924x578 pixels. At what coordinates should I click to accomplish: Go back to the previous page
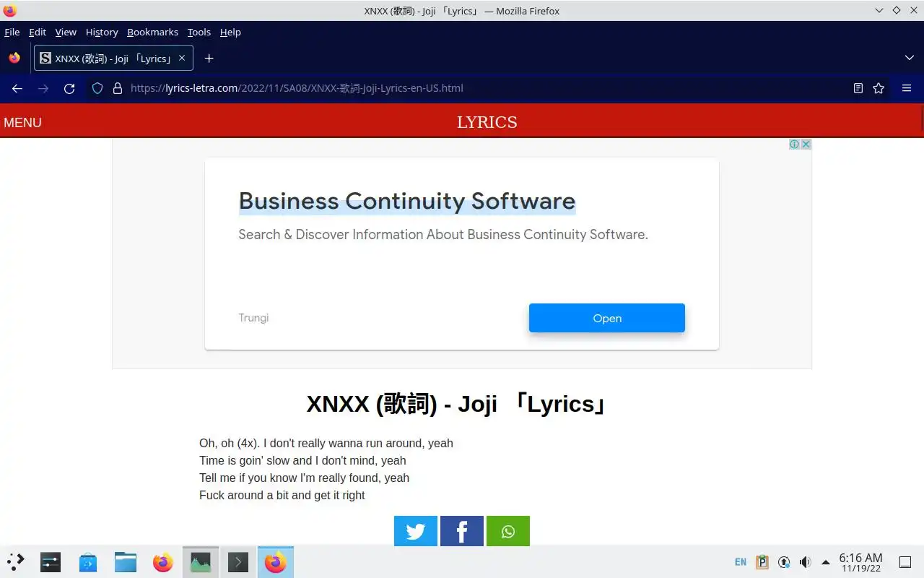tap(17, 88)
